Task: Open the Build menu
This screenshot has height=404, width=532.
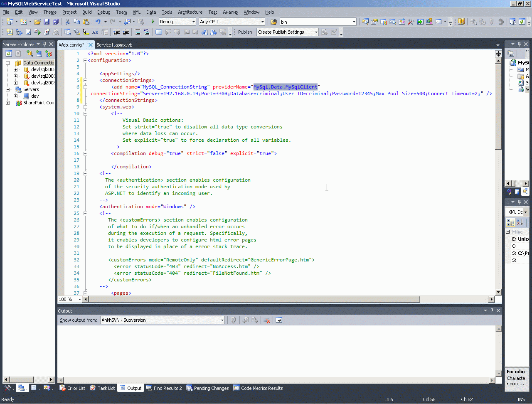Action: [x=87, y=12]
